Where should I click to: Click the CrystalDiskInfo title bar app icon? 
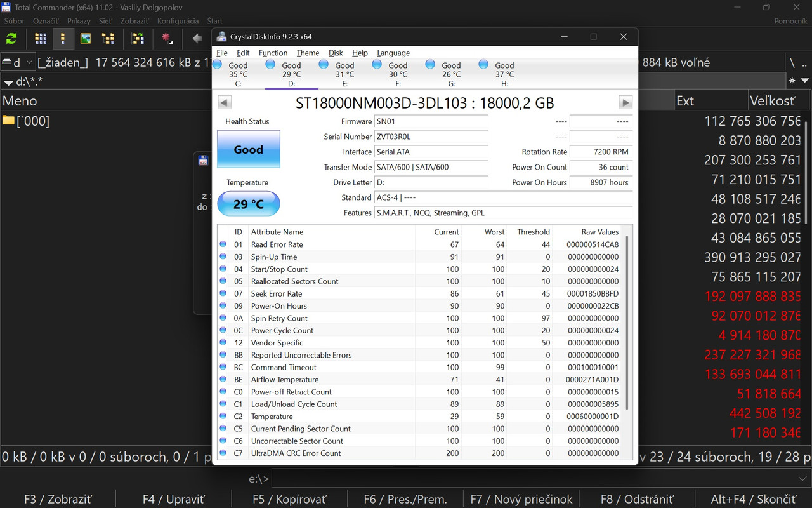(x=221, y=36)
